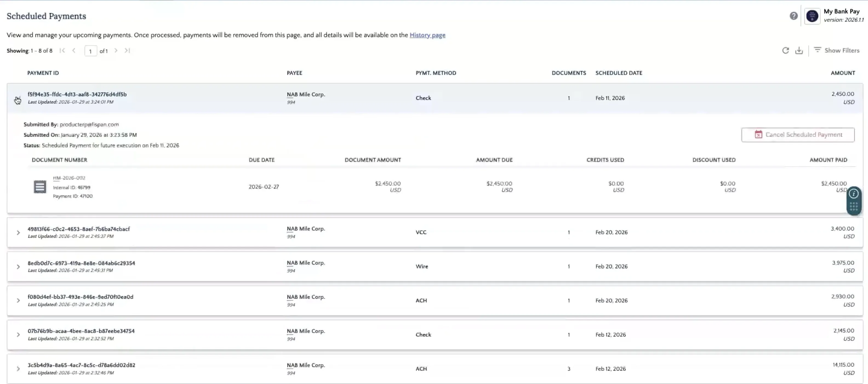Go to previous page arrow
The image size is (868, 384).
pos(74,51)
